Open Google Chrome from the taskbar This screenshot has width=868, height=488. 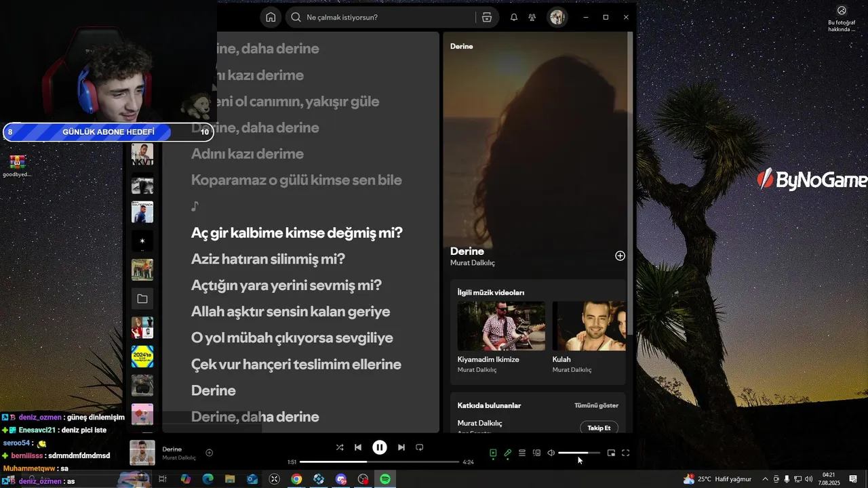[296, 479]
